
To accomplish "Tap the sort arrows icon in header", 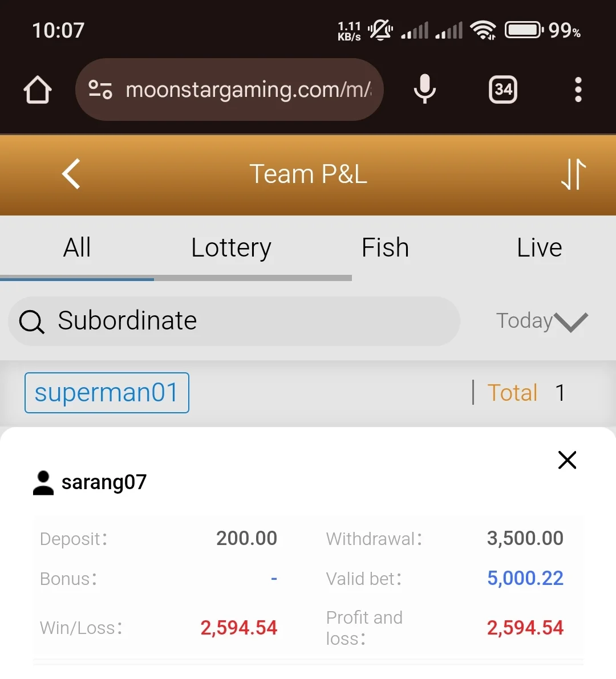I will pyautogui.click(x=573, y=174).
